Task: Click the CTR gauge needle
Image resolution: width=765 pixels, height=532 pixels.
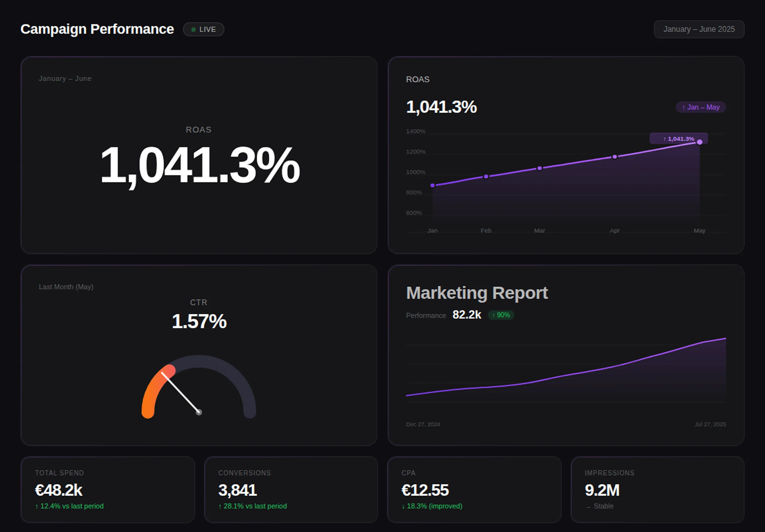Action: (x=180, y=392)
